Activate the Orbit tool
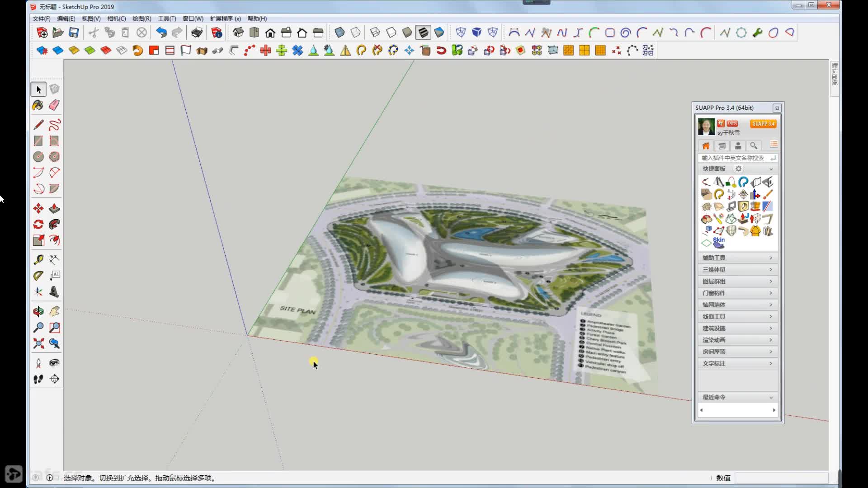Viewport: 868px width, 488px height. coord(38,311)
